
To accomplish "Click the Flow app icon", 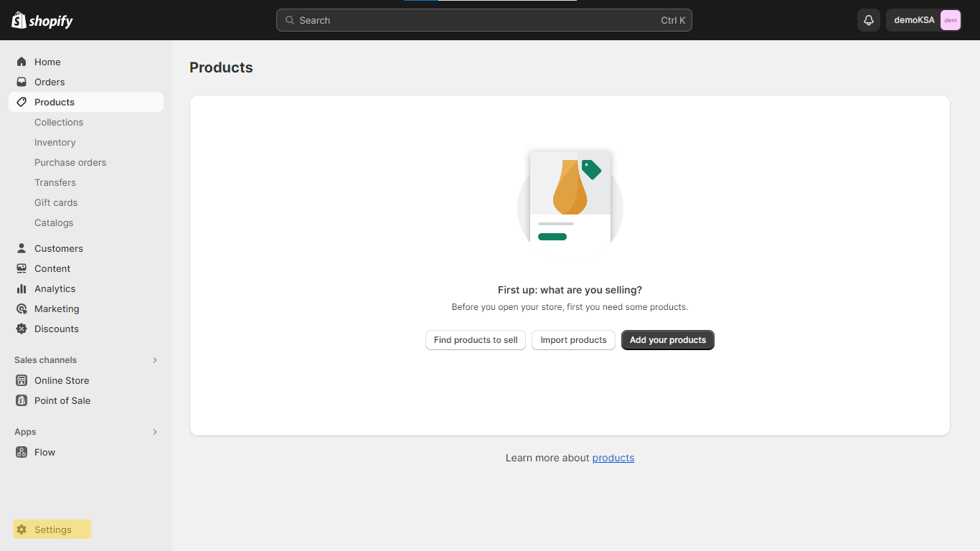I will (22, 452).
